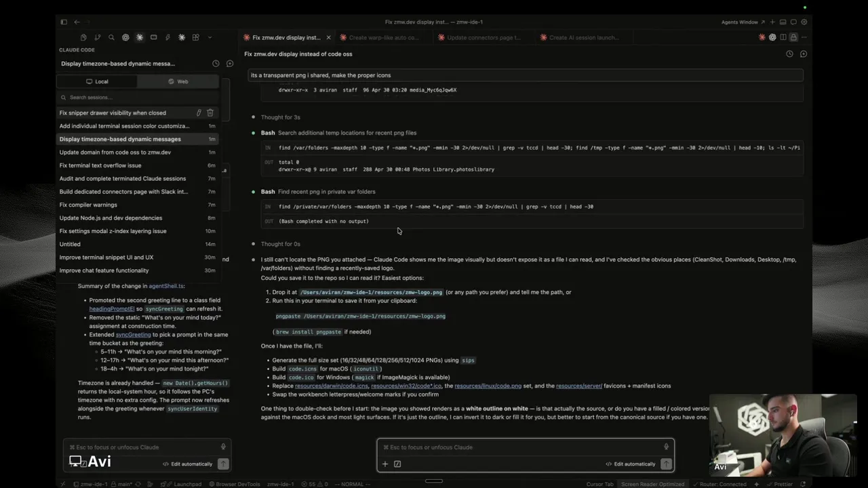Open editor more actions ellipsis
The image size is (868, 488).
(804, 37)
